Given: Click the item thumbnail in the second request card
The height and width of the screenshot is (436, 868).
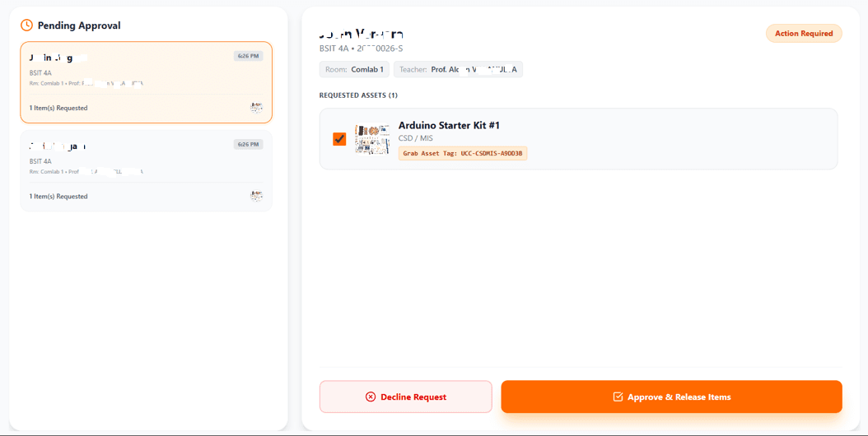Looking at the screenshot, I should 256,196.
